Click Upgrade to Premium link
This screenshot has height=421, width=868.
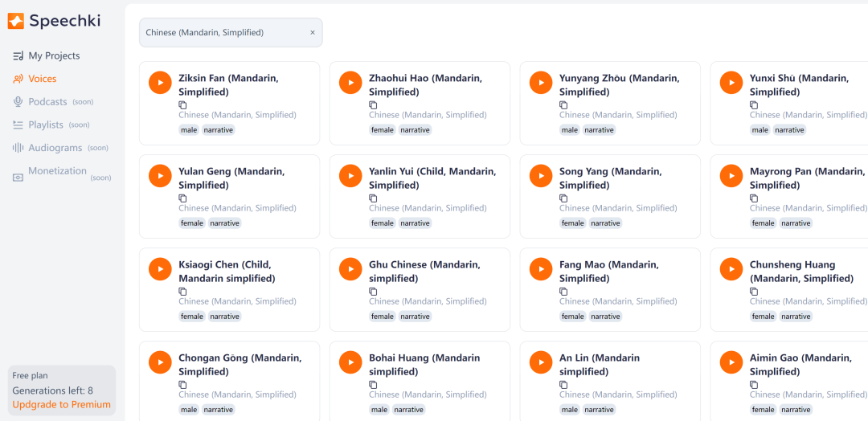pyautogui.click(x=62, y=404)
